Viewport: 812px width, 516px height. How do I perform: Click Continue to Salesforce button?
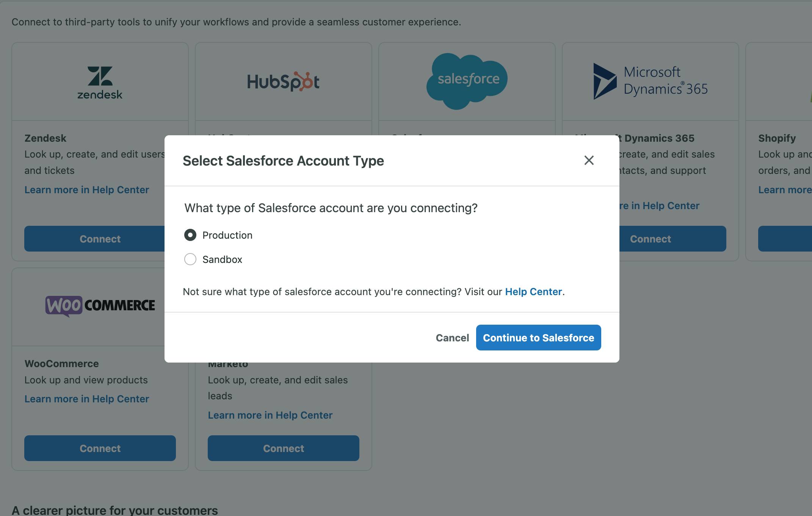[x=538, y=338]
